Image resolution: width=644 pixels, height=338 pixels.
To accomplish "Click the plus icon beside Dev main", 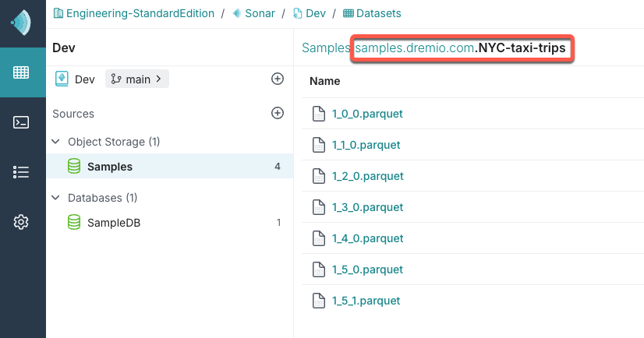I will tap(277, 79).
